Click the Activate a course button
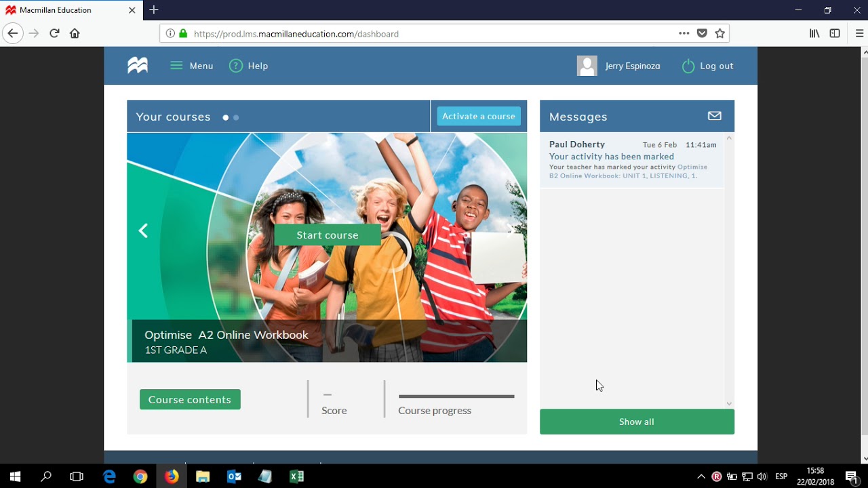 tap(479, 116)
